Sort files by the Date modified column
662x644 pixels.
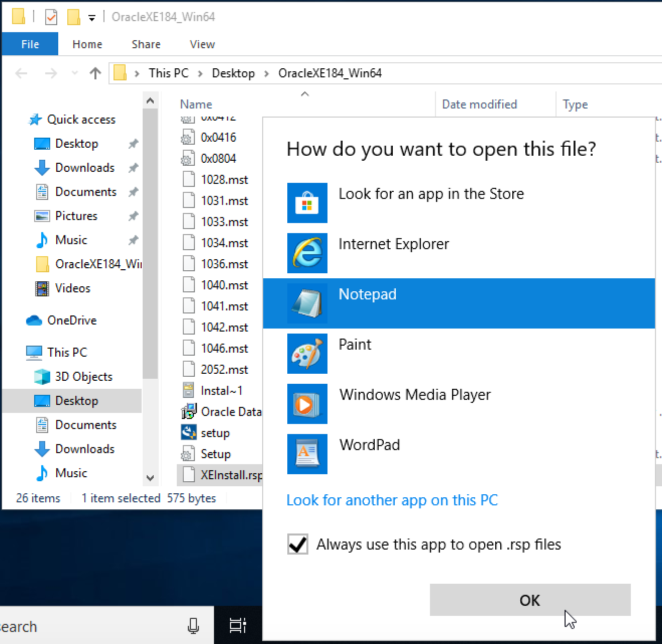pos(479,104)
